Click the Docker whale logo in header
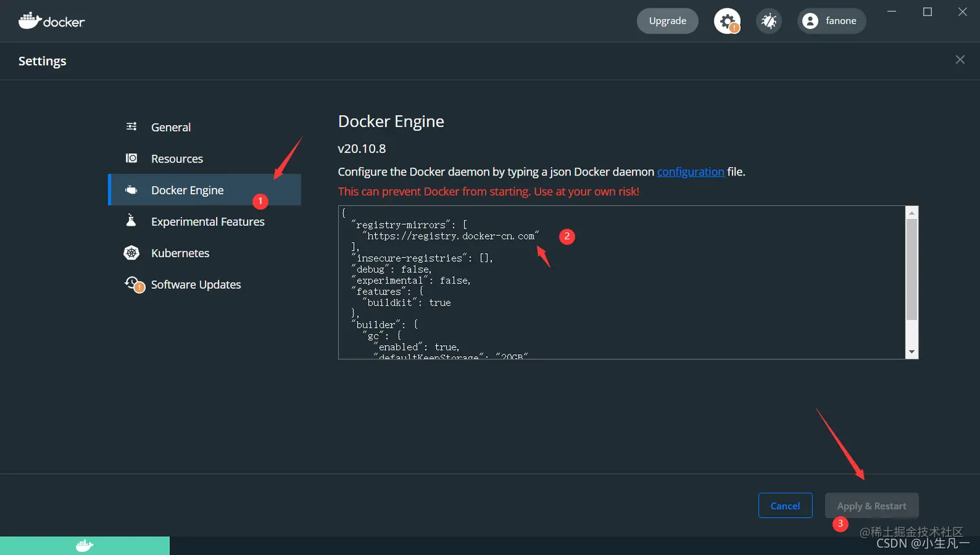 (x=51, y=21)
